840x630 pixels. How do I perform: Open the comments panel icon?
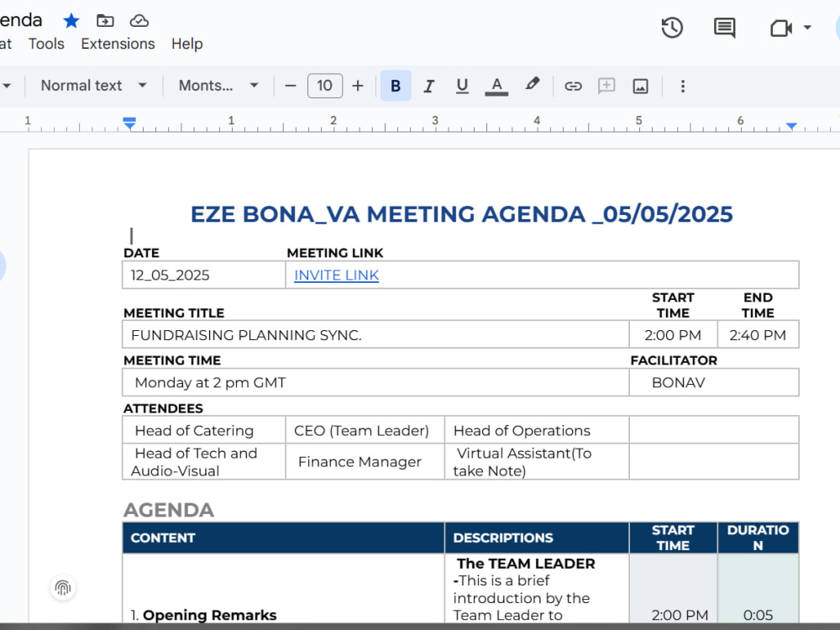724,28
